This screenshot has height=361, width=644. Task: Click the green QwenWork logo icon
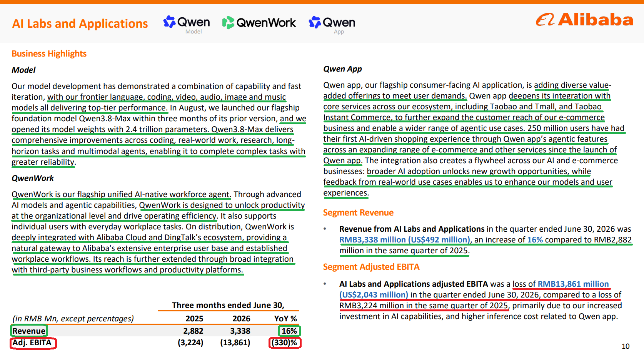(x=228, y=22)
